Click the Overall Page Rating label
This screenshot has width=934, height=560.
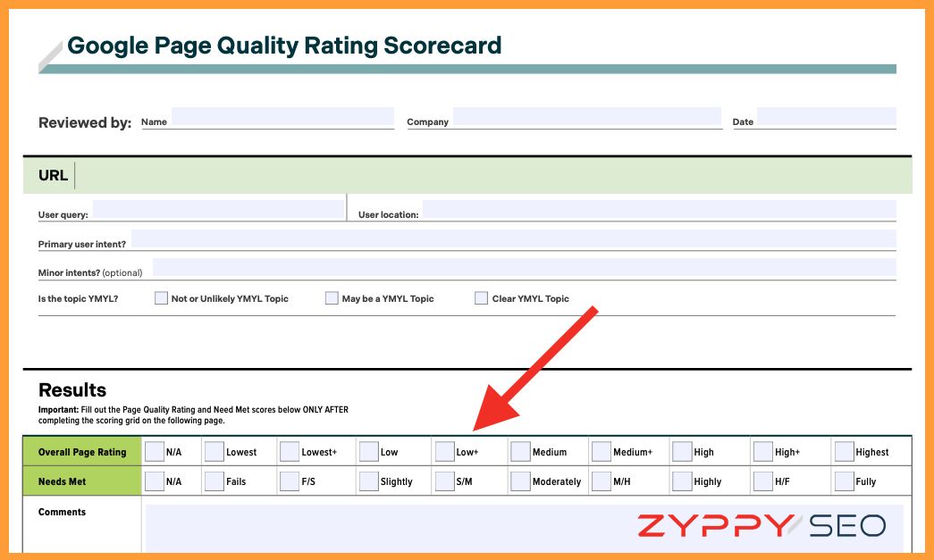pos(82,452)
